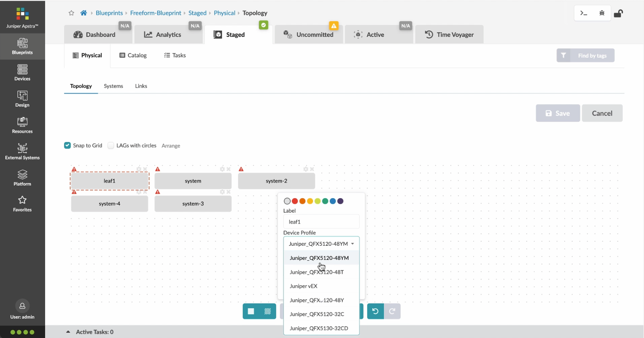
Task: Switch to the Dashboard tab
Action: 98,35
